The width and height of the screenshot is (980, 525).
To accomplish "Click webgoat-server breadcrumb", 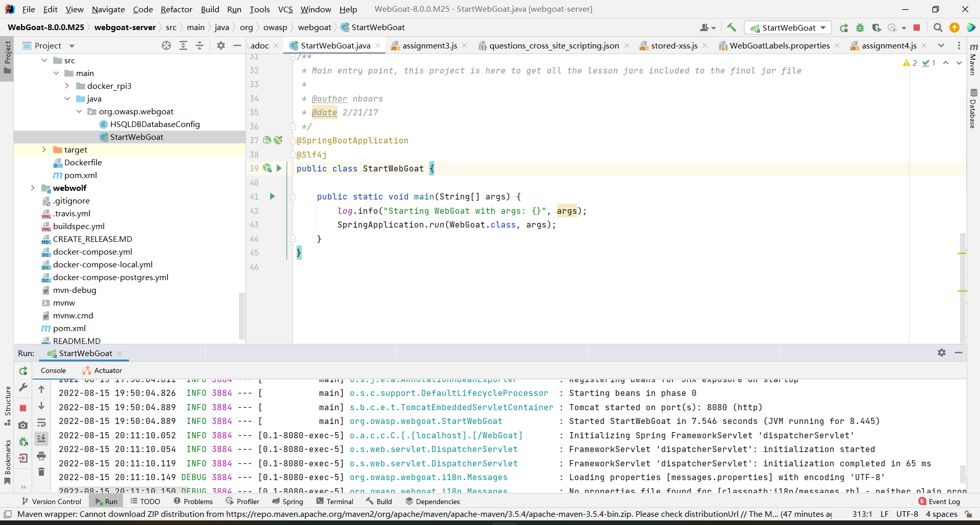I will click(125, 28).
